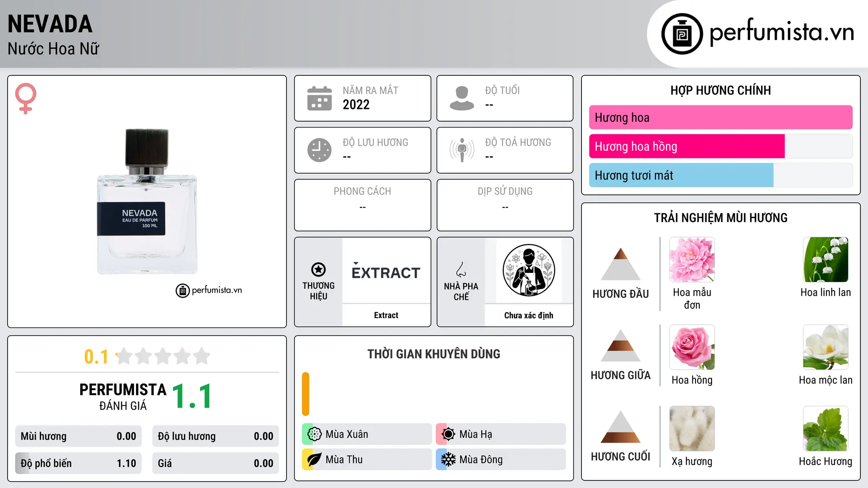Click the perfumer illustration above Chưa xác định

[529, 270]
